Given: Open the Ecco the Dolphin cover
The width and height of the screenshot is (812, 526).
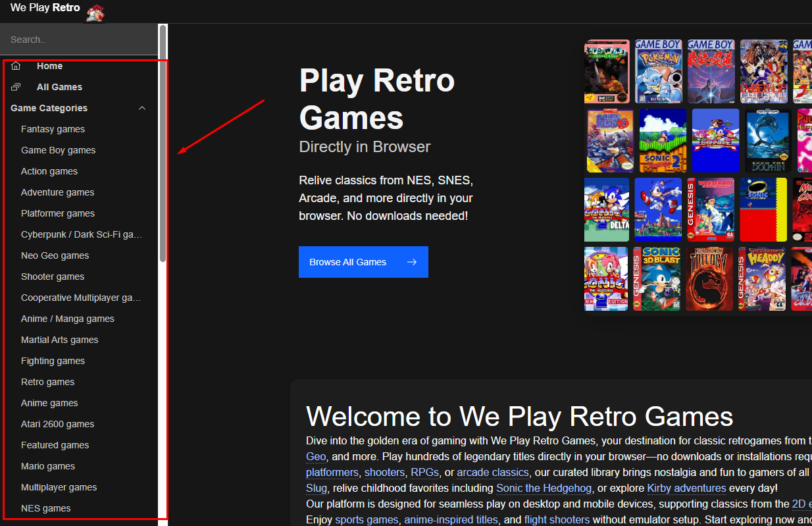Looking at the screenshot, I should pos(768,141).
